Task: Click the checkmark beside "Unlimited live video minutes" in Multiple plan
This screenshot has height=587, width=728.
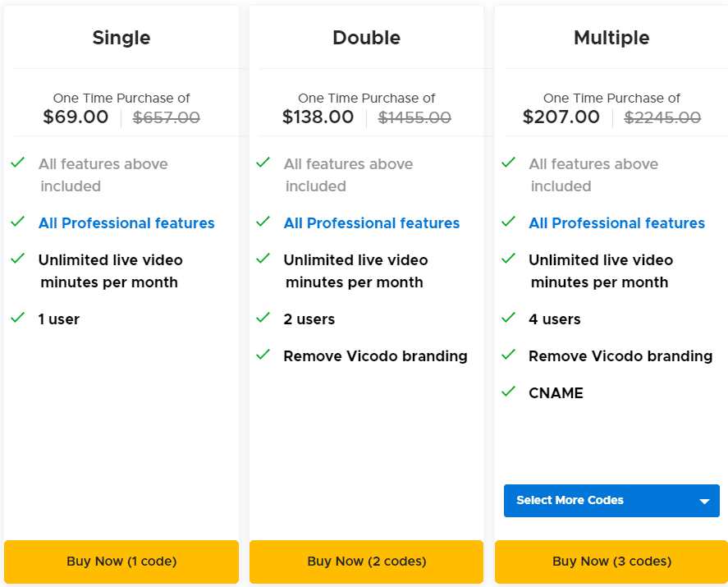Action: coord(508,260)
